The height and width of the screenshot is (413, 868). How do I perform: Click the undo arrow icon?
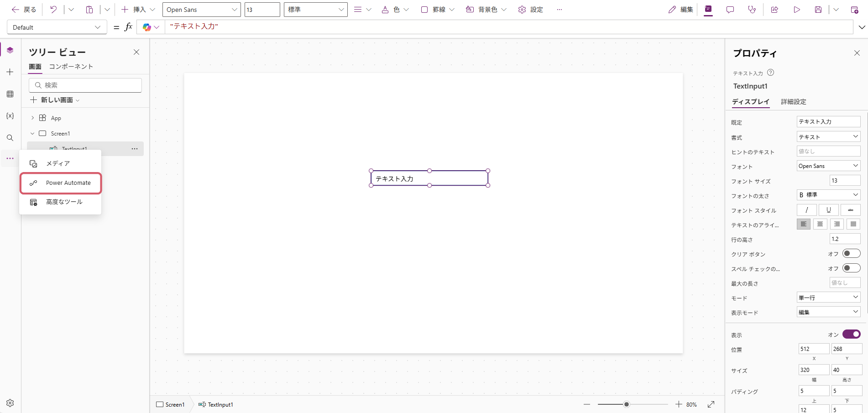pyautogui.click(x=53, y=10)
